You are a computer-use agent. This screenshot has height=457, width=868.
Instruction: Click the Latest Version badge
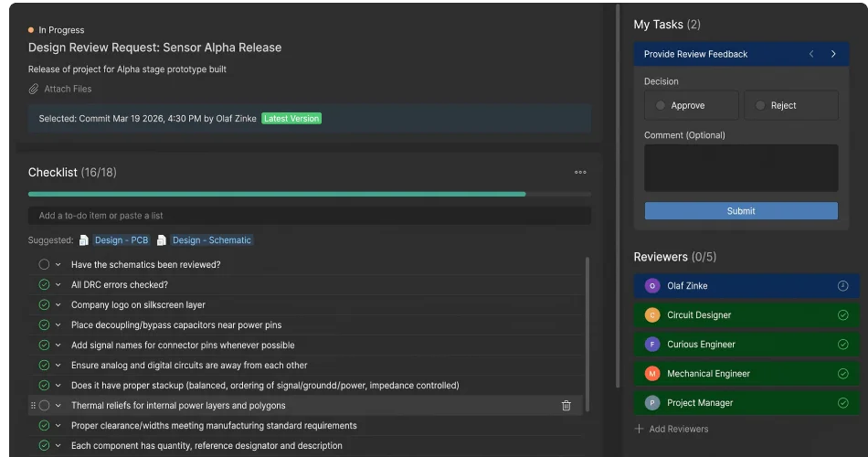coord(291,119)
